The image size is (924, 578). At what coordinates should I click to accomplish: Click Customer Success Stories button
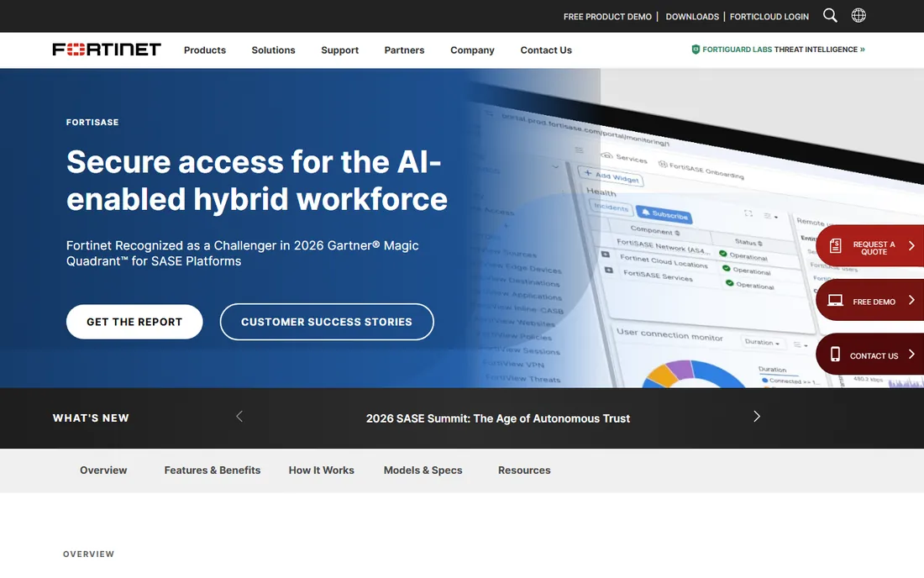(327, 322)
